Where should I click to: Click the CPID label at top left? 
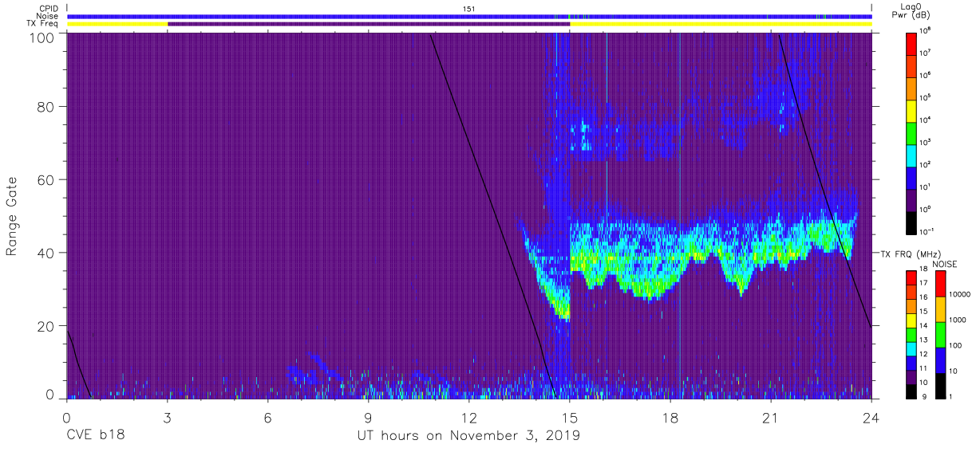pos(47,8)
